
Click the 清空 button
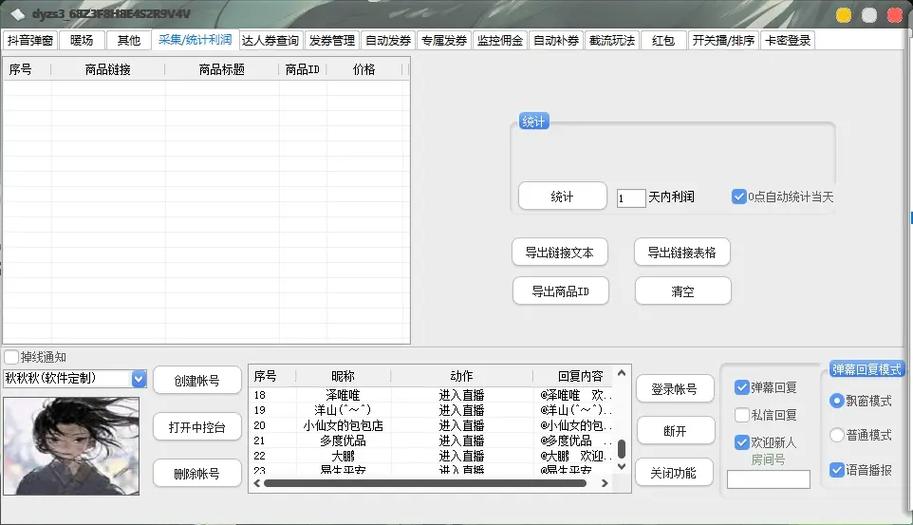coord(683,291)
